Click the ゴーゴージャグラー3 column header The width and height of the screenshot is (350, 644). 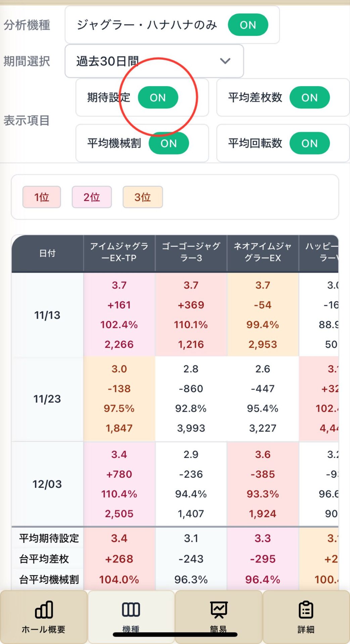pyautogui.click(x=191, y=252)
